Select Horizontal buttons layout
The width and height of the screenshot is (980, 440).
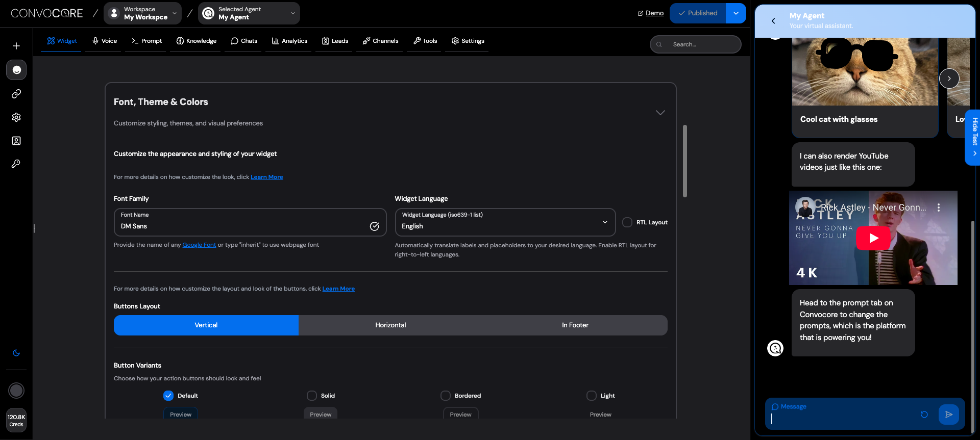pyautogui.click(x=390, y=325)
